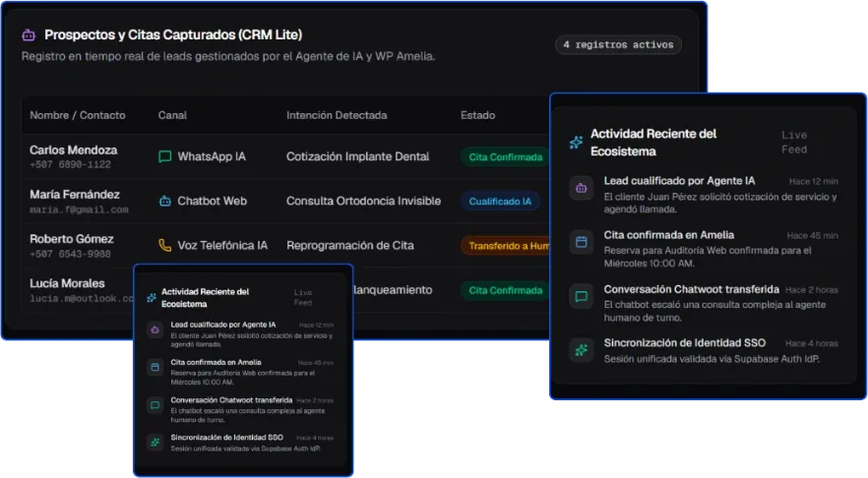Image resolution: width=868 pixels, height=478 pixels.
Task: Click the Nombre / Contacto column header
Action: click(x=78, y=115)
